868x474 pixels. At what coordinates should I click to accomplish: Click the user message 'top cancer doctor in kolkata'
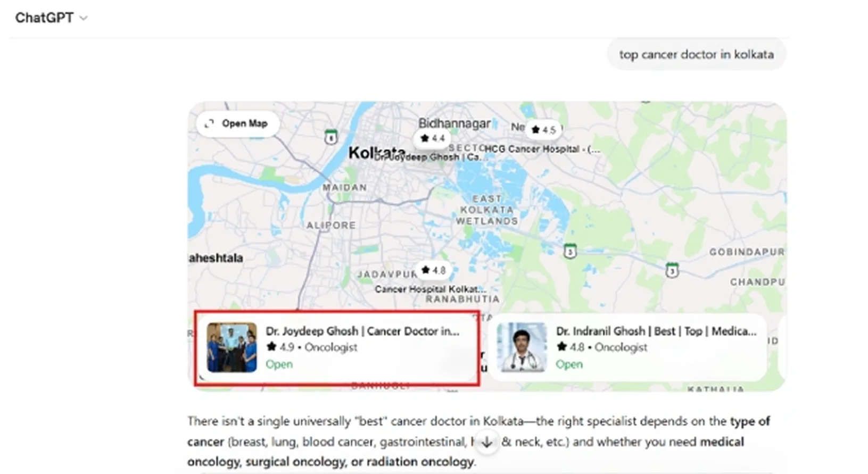point(696,54)
